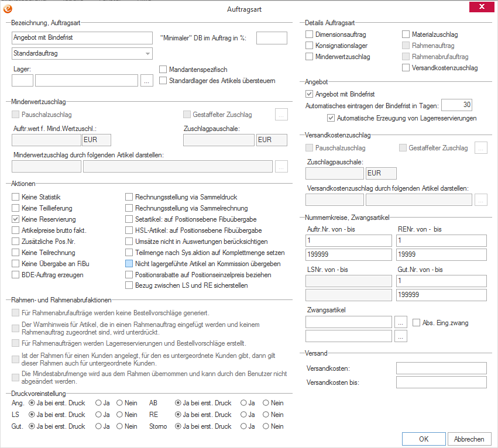The height and width of the screenshot is (448, 498).
Task: Select Gut. Ja radio option
Action: pos(98,426)
